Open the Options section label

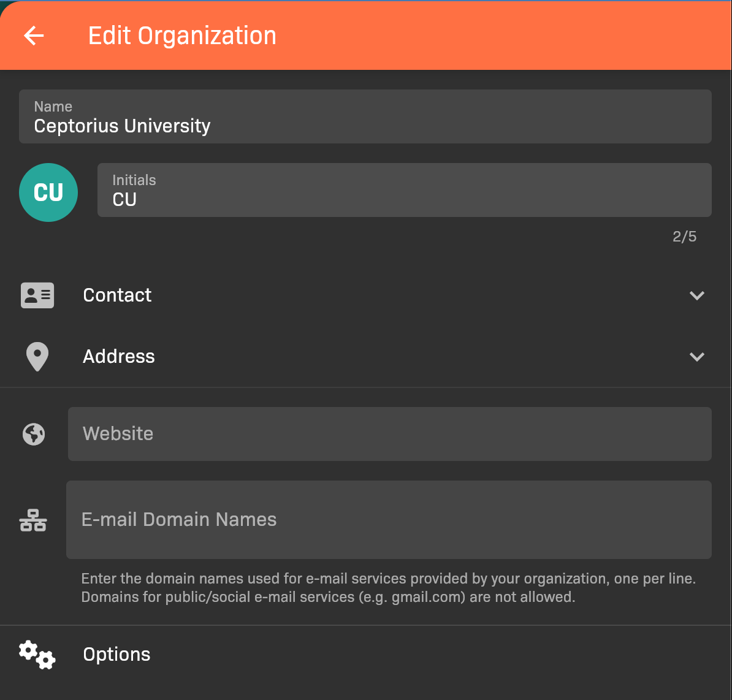tap(116, 655)
